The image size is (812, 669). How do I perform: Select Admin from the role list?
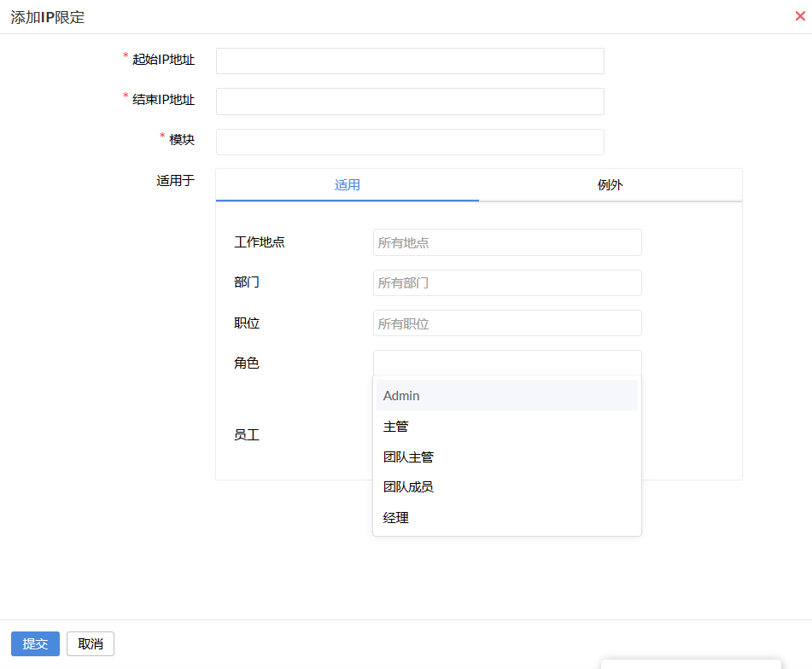[507, 396]
